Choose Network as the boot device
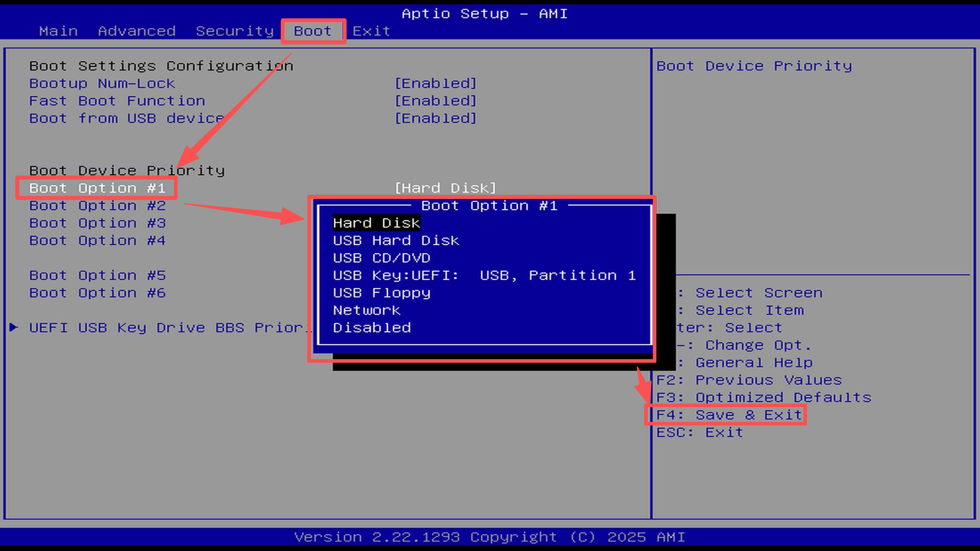The height and width of the screenshot is (551, 980). click(x=366, y=310)
